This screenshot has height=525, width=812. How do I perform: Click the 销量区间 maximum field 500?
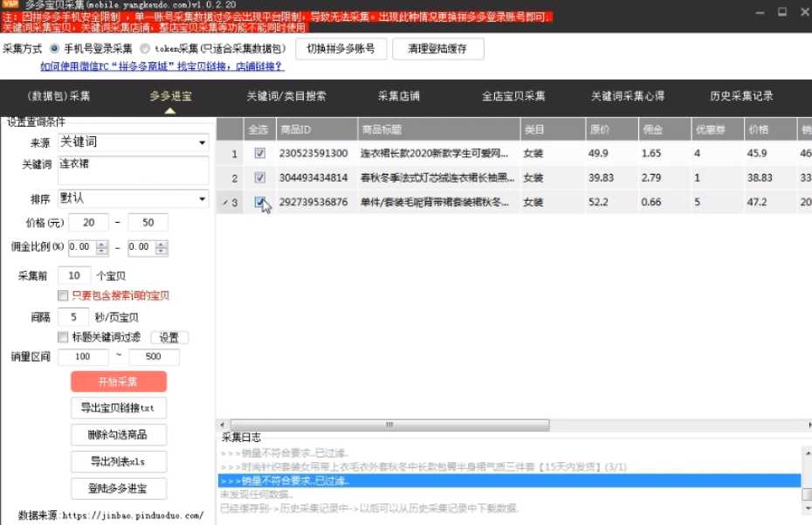[x=154, y=356]
